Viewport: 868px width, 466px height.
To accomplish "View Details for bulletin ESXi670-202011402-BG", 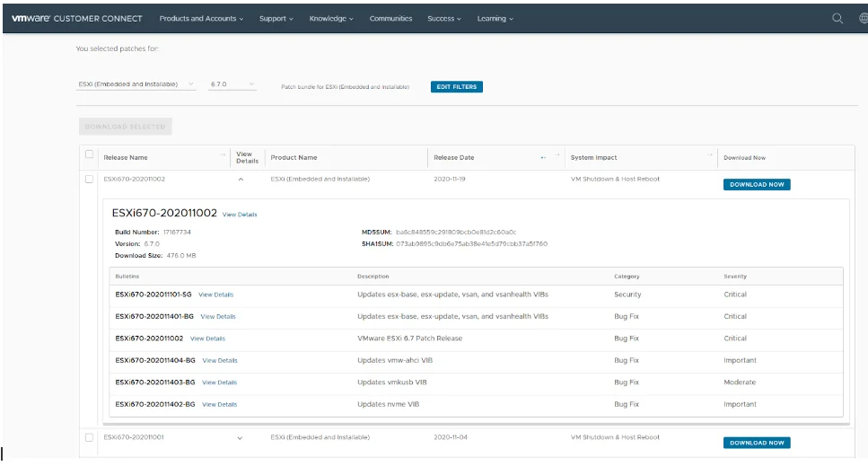I will pyautogui.click(x=219, y=405).
